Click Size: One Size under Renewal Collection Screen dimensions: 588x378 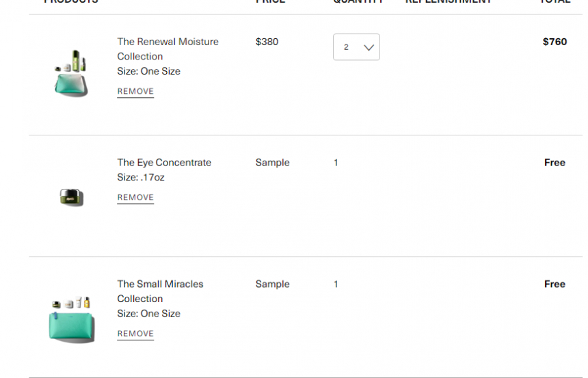point(148,71)
